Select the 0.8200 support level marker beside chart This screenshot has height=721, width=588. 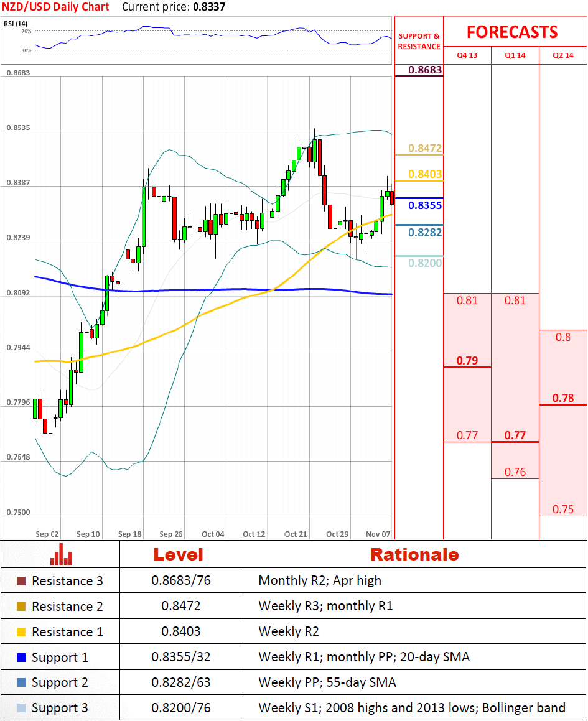click(425, 263)
